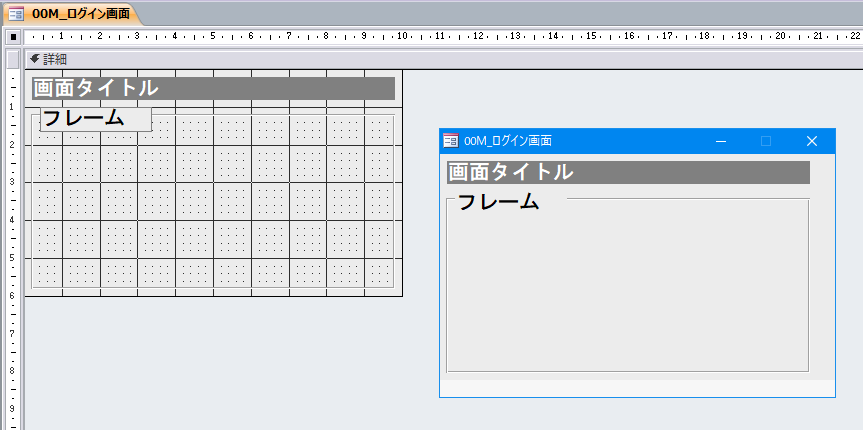Click the arrow icon beside 詳細

[x=35, y=59]
